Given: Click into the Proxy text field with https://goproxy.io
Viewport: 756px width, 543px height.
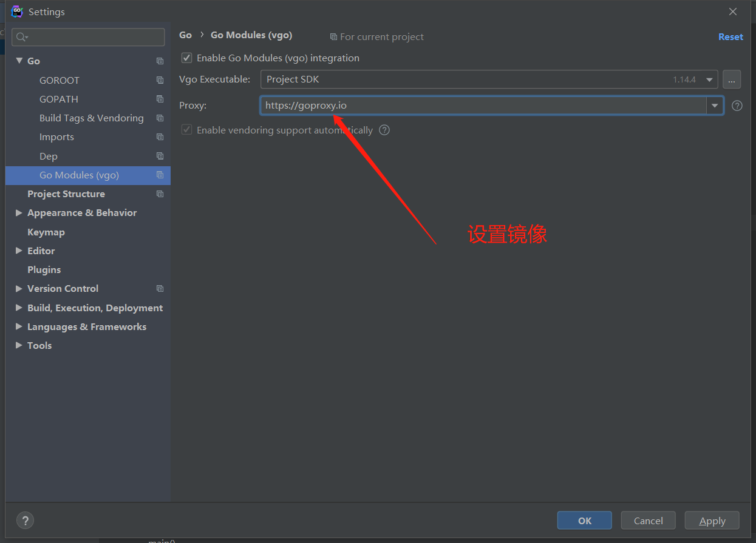Looking at the screenshot, I should (x=483, y=106).
